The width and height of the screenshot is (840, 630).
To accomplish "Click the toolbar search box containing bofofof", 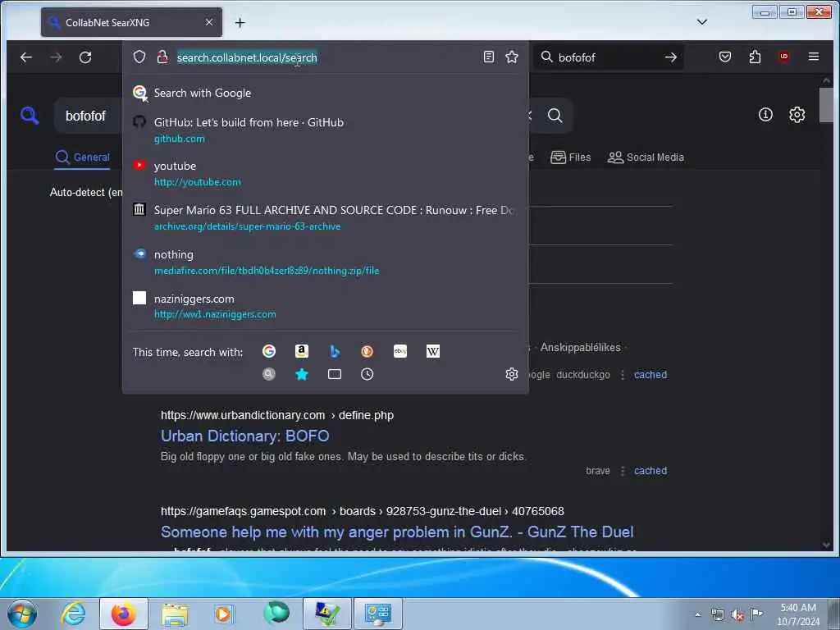I will pos(608,57).
